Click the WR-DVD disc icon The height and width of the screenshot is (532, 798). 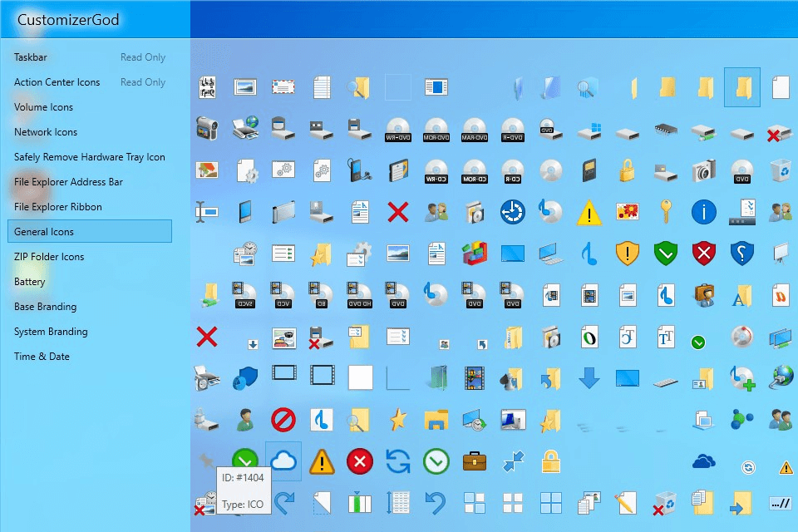pyautogui.click(x=398, y=130)
